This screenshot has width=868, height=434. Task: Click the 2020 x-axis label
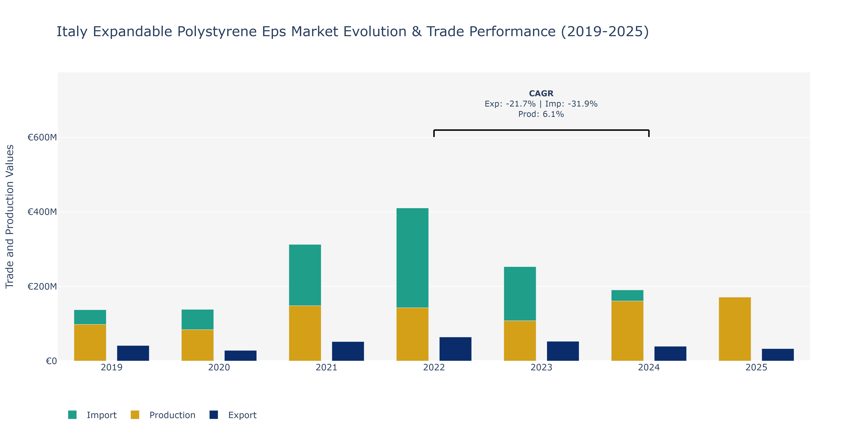[x=219, y=367]
